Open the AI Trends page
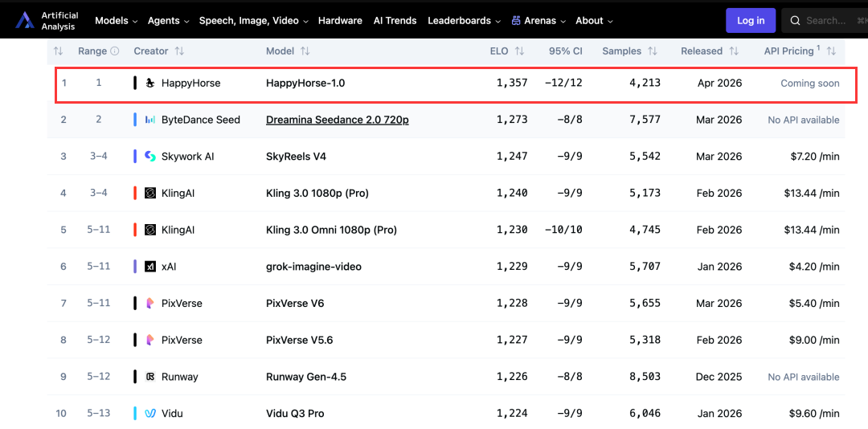Screen dimensions: 868x429 click(395, 21)
